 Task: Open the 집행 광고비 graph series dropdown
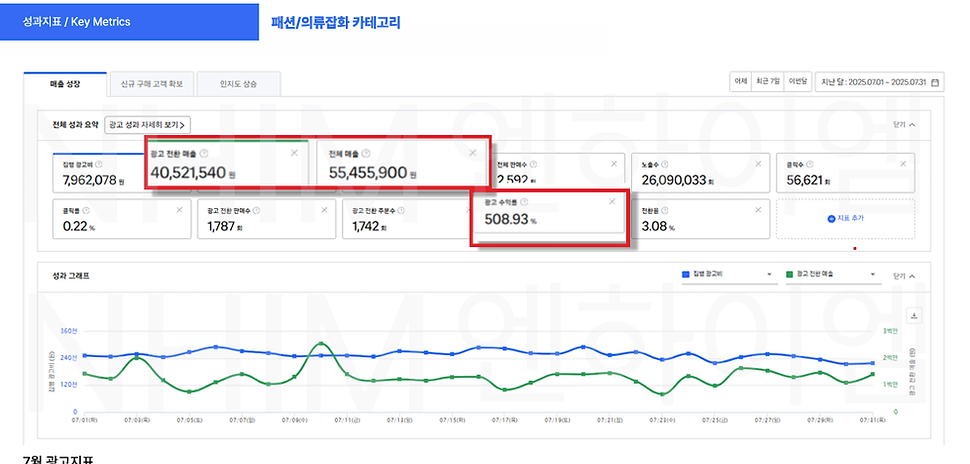tap(729, 274)
